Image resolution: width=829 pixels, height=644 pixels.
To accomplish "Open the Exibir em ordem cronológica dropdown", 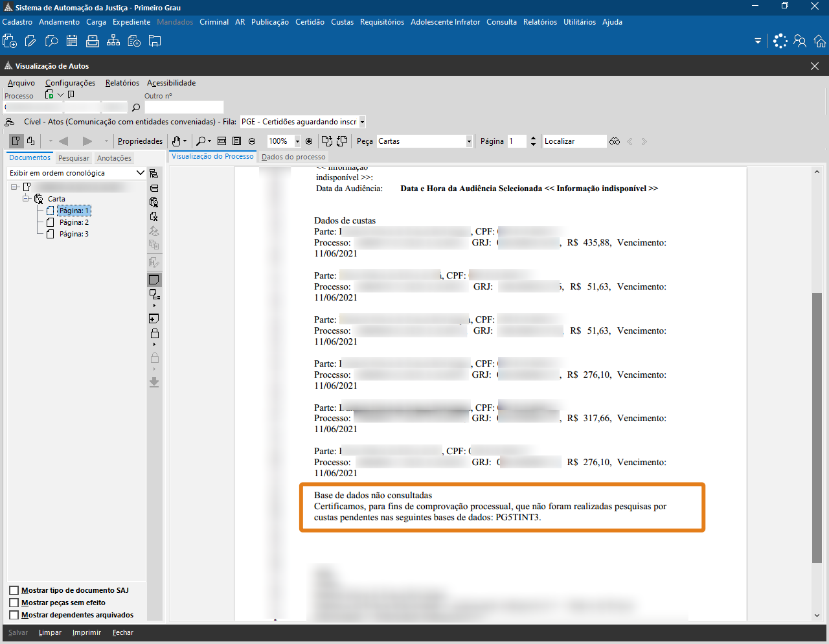I will tap(140, 173).
